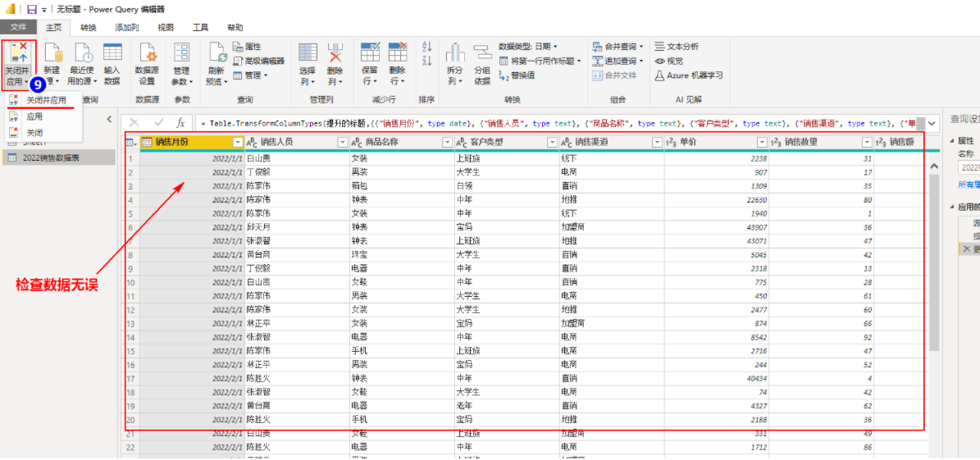The width and height of the screenshot is (980, 460).
Task: Switch to the 添加列 tab
Action: (x=127, y=28)
